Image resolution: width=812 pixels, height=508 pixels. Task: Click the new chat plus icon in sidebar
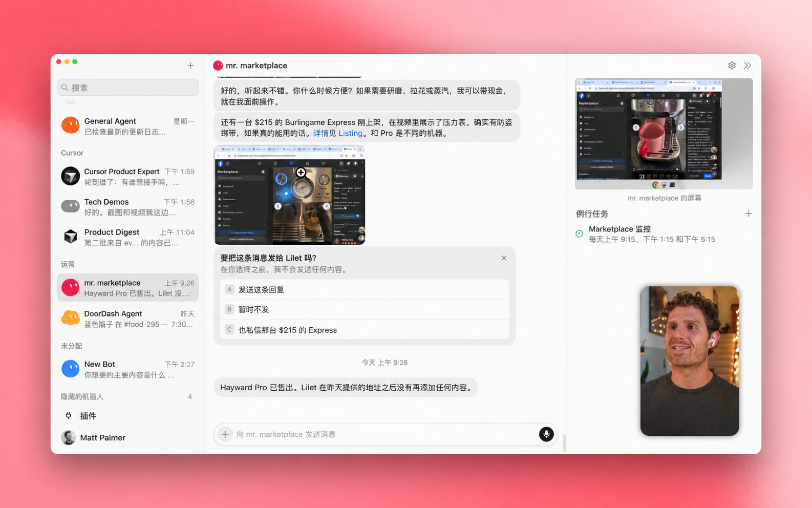(x=190, y=66)
